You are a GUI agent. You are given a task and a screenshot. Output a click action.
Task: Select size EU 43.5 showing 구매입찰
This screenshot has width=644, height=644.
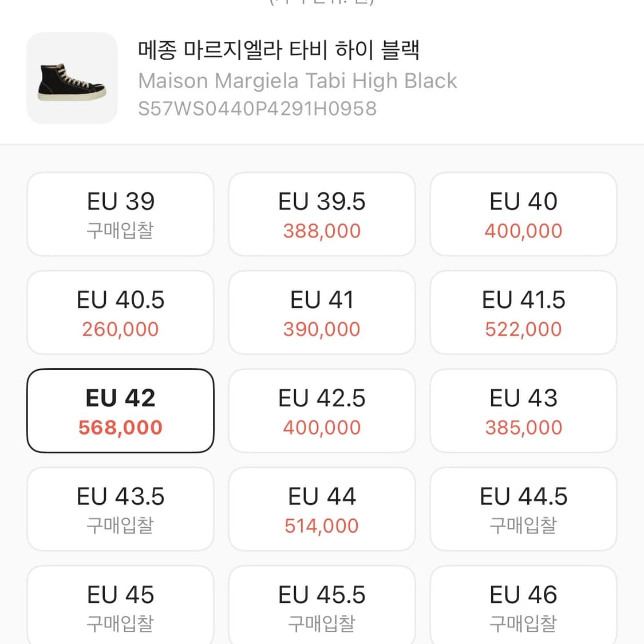120,509
